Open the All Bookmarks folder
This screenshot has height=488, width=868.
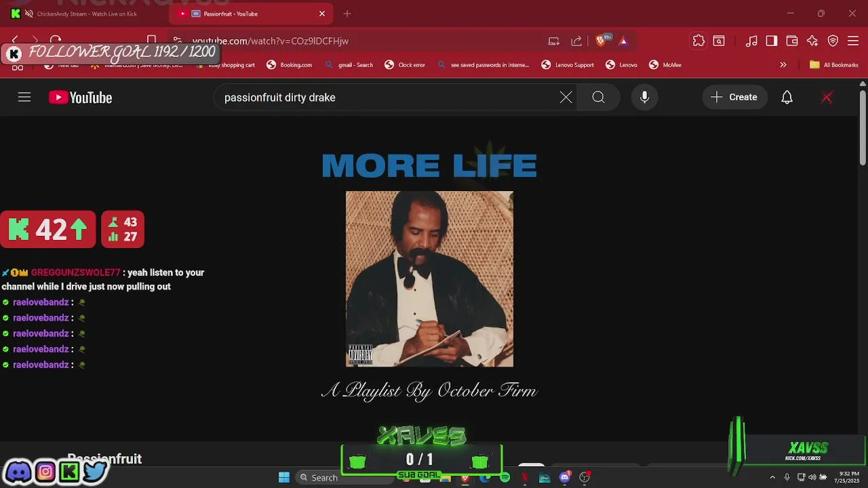(x=834, y=65)
